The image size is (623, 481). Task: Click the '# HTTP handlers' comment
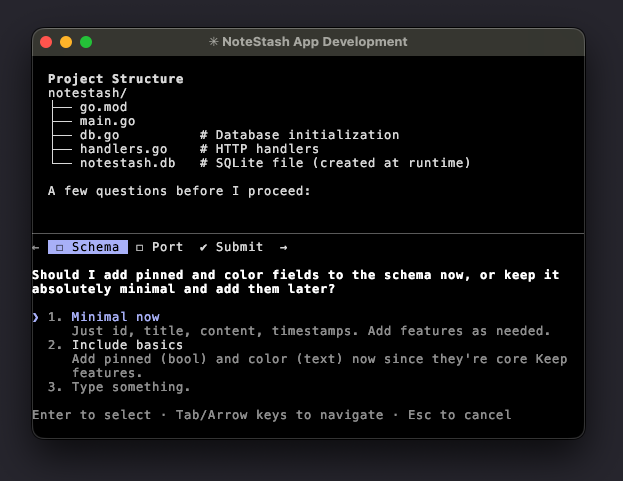point(259,149)
